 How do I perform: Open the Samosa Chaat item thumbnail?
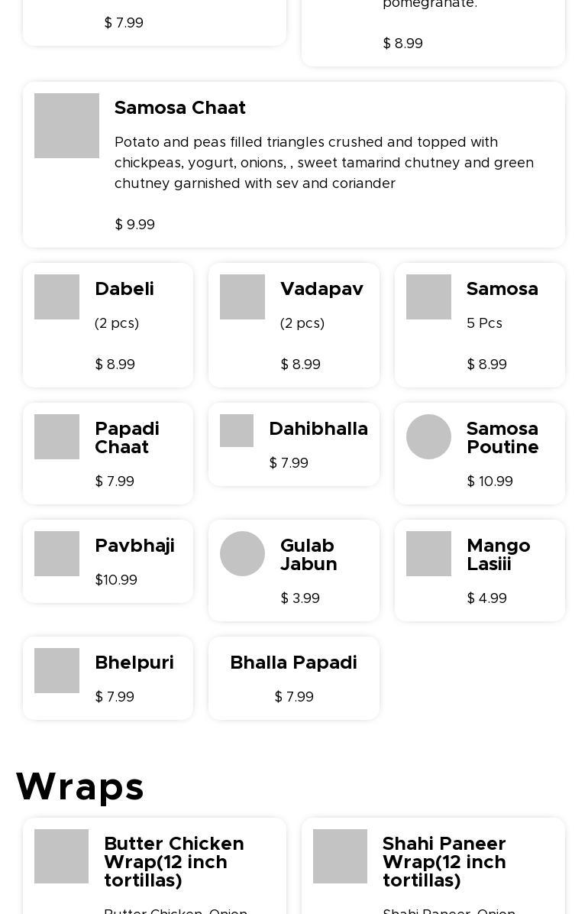click(x=66, y=125)
